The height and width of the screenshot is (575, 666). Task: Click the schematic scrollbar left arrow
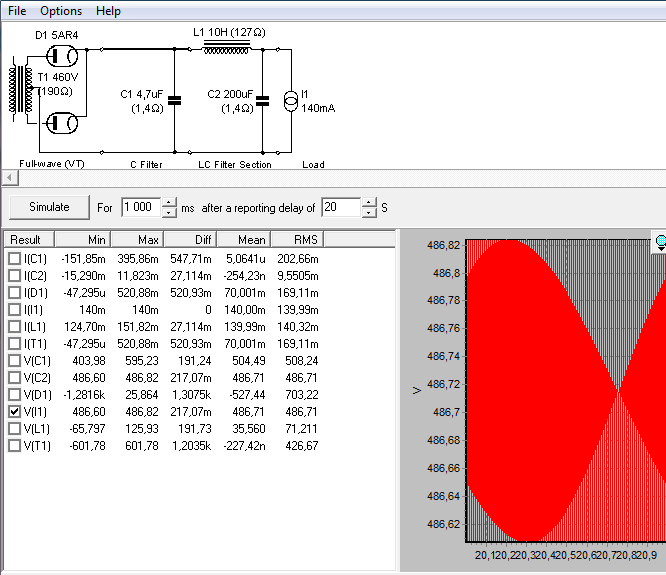pos(10,178)
